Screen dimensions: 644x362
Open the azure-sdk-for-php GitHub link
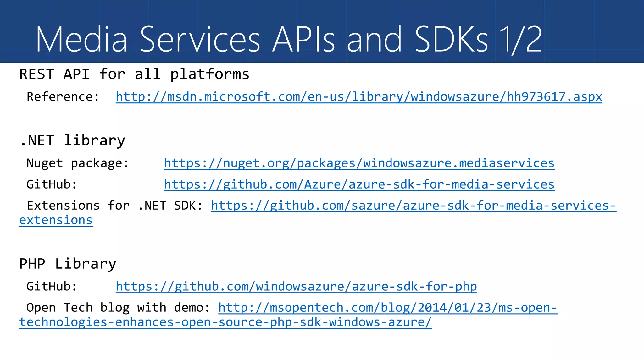296,287
